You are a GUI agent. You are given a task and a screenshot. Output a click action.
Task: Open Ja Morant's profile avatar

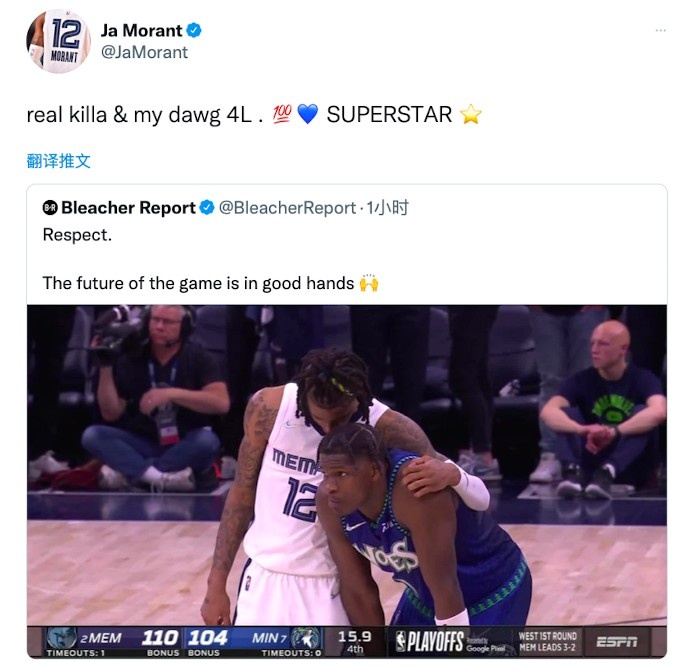[x=58, y=42]
